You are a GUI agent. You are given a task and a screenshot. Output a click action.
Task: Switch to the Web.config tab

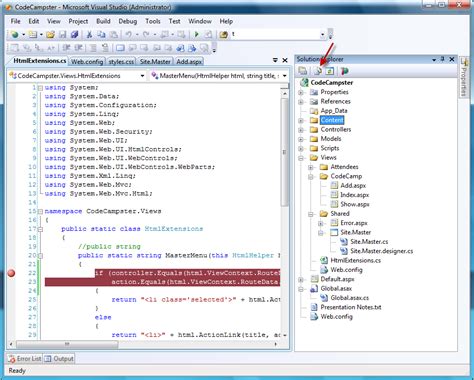(x=87, y=62)
